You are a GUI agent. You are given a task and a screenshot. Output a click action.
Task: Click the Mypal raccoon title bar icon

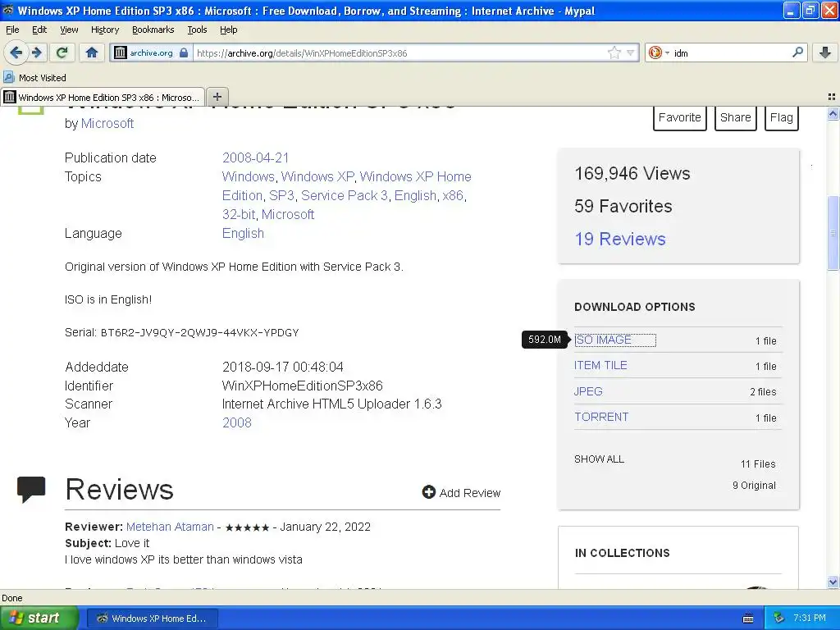[7, 10]
